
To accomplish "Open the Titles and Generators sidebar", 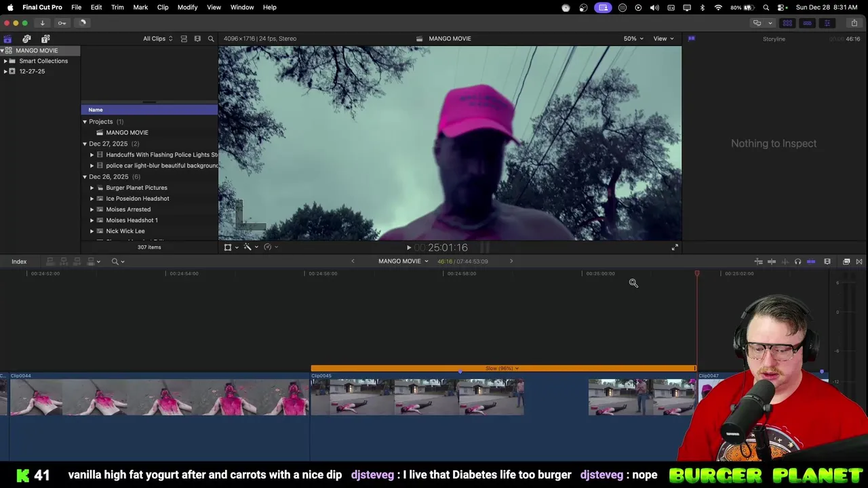I will [x=45, y=39].
